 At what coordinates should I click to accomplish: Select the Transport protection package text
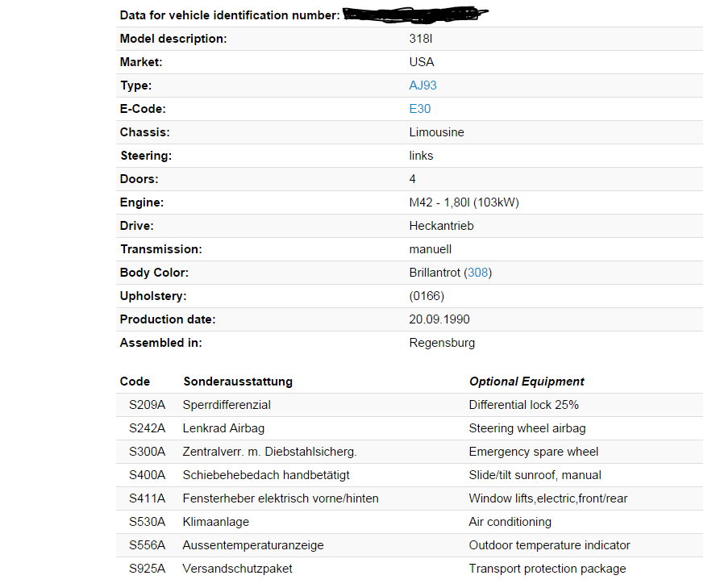tap(547, 569)
